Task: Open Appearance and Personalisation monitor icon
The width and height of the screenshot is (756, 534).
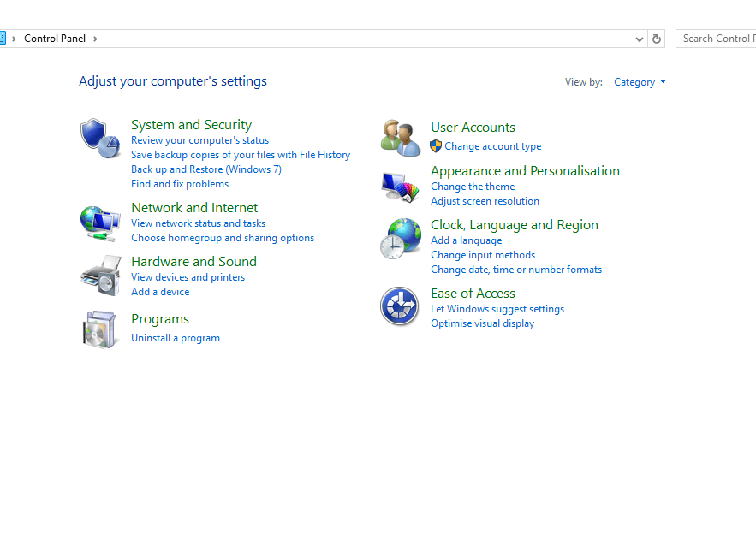Action: coord(400,187)
